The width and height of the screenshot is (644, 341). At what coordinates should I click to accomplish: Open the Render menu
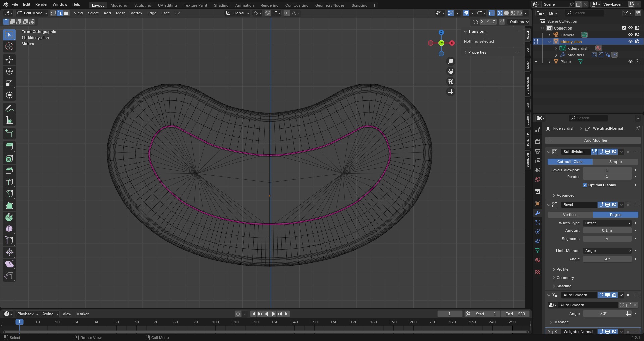(41, 4)
